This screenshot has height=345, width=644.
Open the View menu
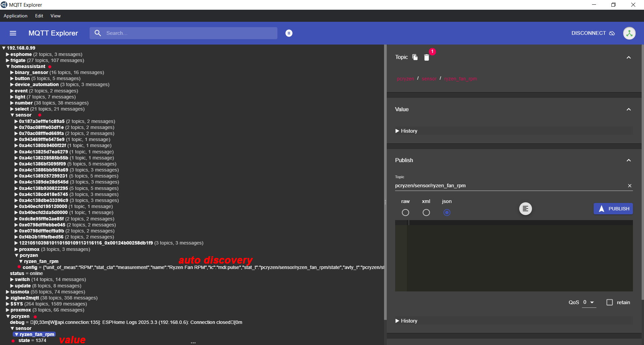pos(56,16)
